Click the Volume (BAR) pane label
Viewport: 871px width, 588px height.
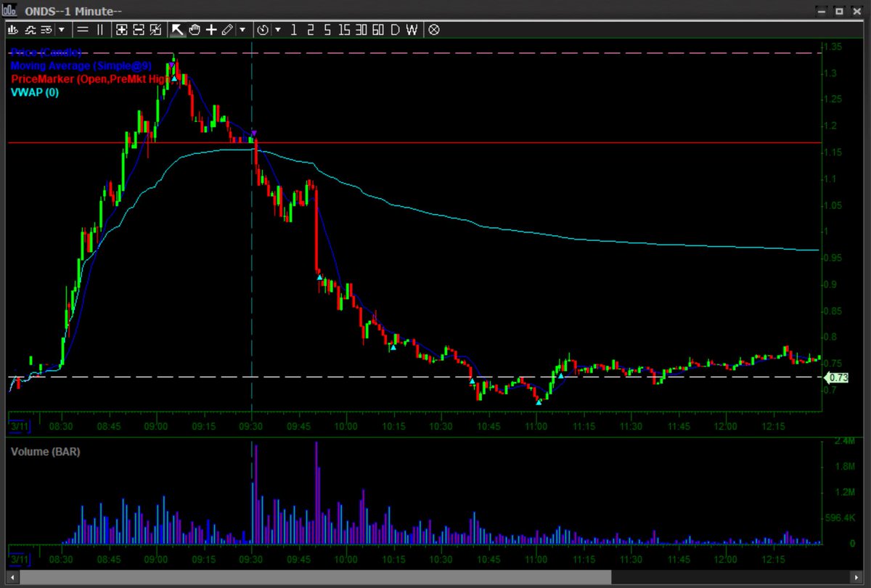tap(45, 452)
